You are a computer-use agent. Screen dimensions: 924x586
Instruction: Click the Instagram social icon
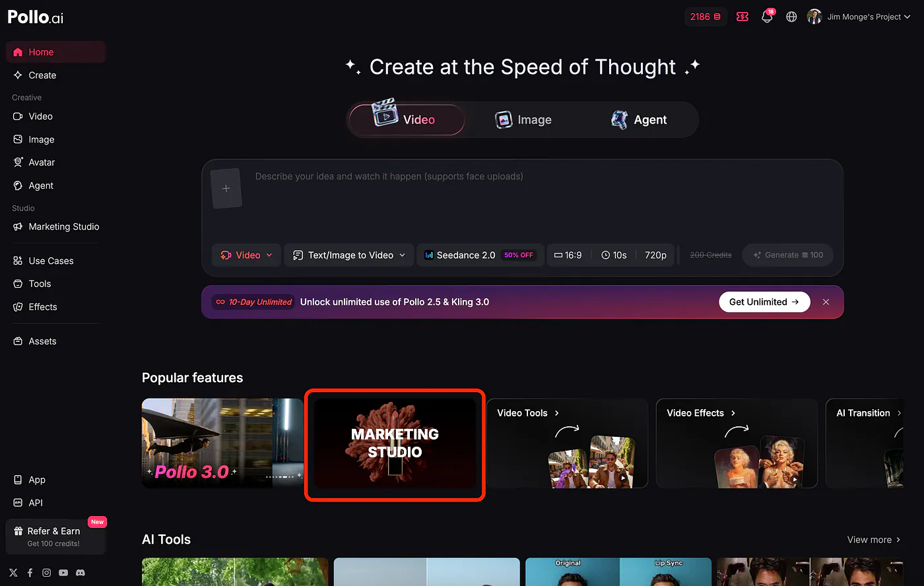coord(46,573)
